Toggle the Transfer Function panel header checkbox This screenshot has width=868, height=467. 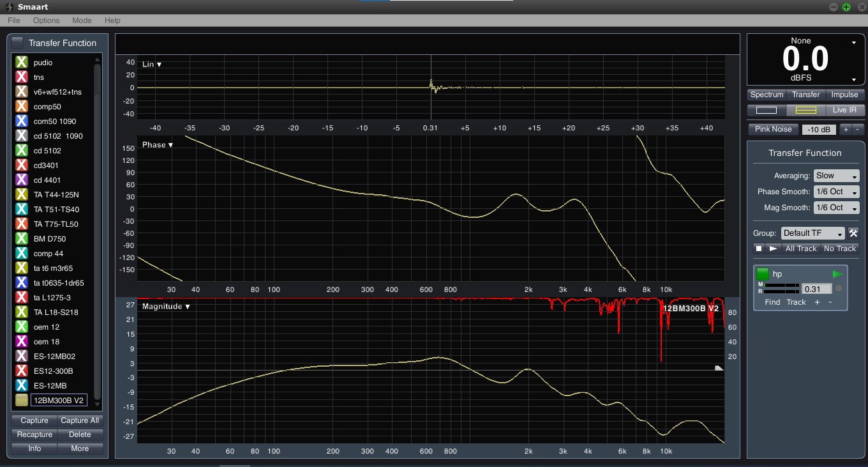click(18, 43)
